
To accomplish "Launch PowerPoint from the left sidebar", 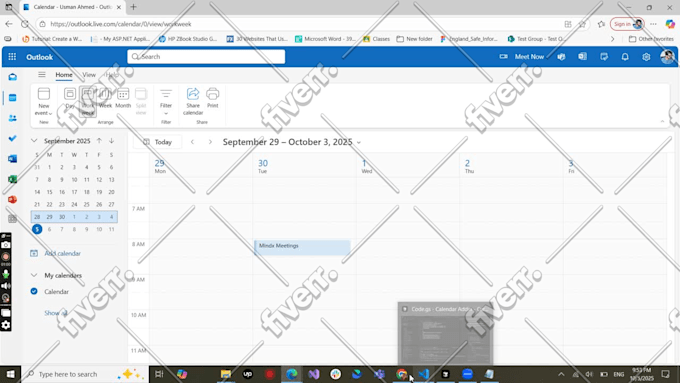I will (13, 200).
